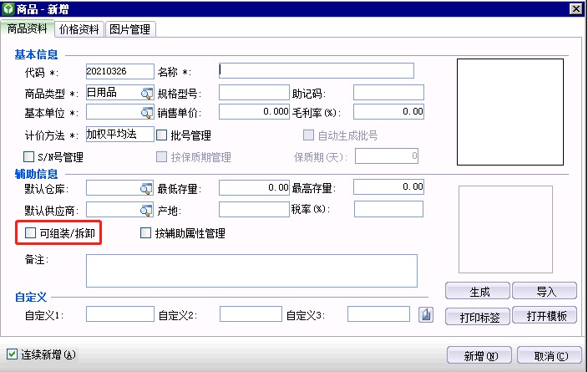Click the 生成 button
The width and height of the screenshot is (588, 372).
pos(479,292)
